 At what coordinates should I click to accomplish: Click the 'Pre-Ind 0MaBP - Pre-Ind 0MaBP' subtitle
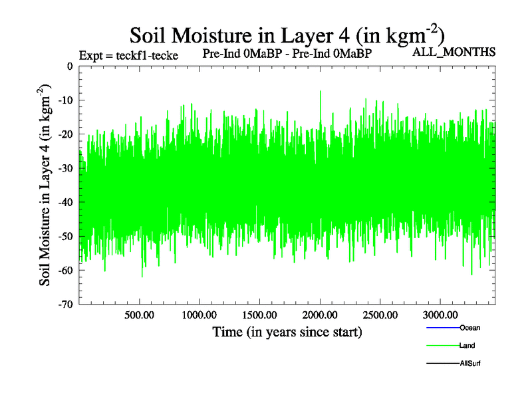pyautogui.click(x=286, y=53)
